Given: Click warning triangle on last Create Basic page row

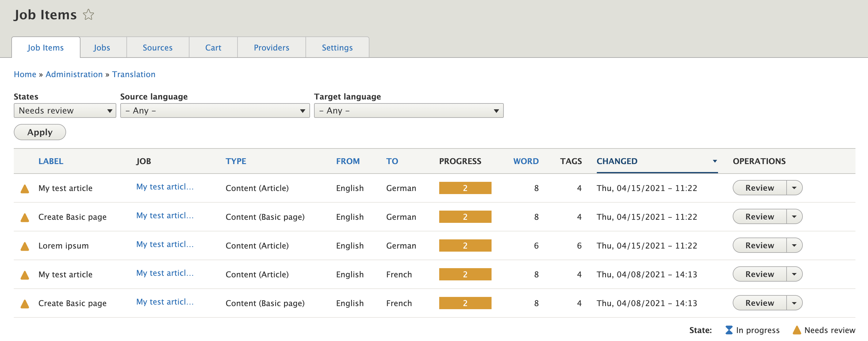Looking at the screenshot, I should pyautogui.click(x=24, y=304).
